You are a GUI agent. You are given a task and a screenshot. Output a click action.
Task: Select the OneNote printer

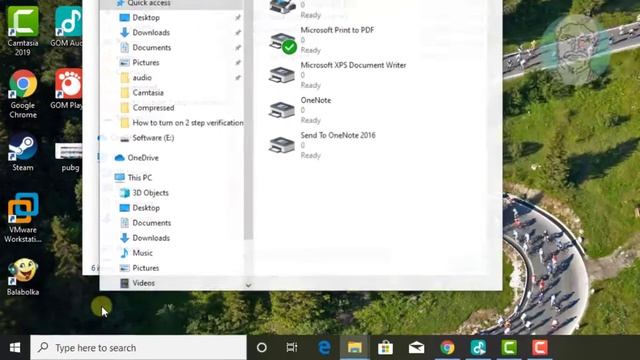pyautogui.click(x=300, y=111)
